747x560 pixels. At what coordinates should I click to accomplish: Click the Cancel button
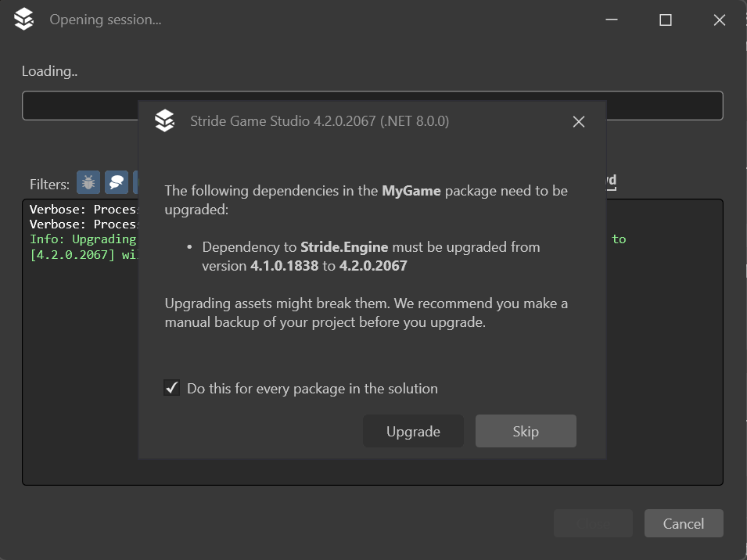click(x=684, y=523)
